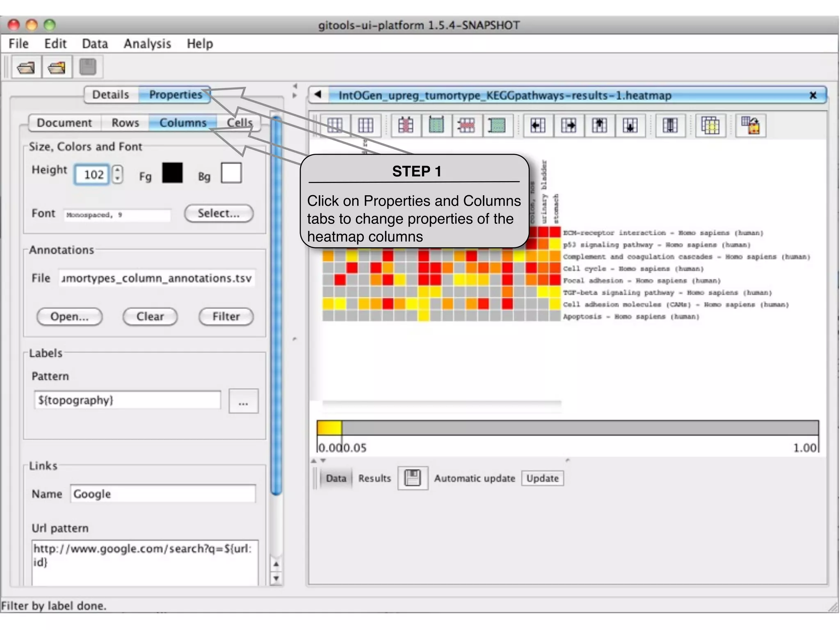
Task: Click the move columns right icon
Action: tap(568, 125)
